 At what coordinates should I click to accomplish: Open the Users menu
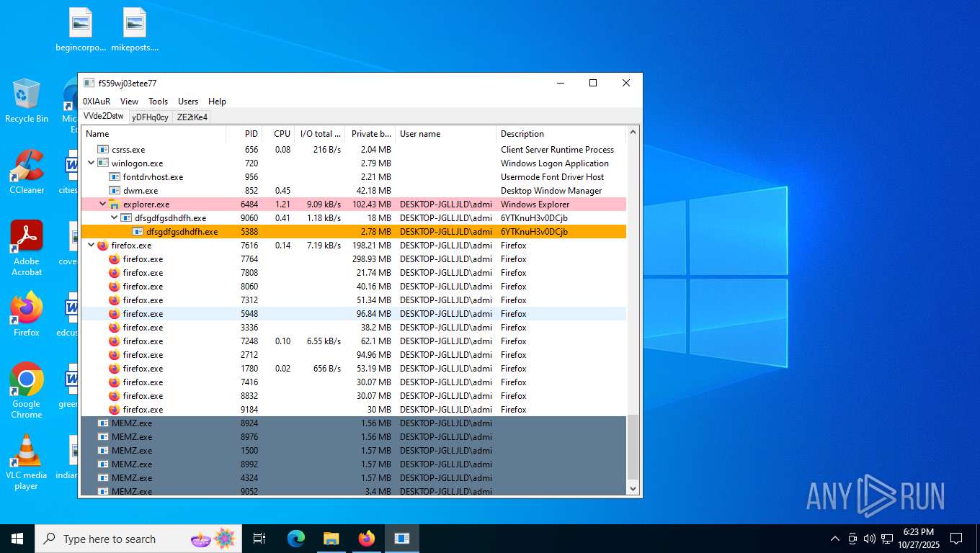tap(188, 102)
